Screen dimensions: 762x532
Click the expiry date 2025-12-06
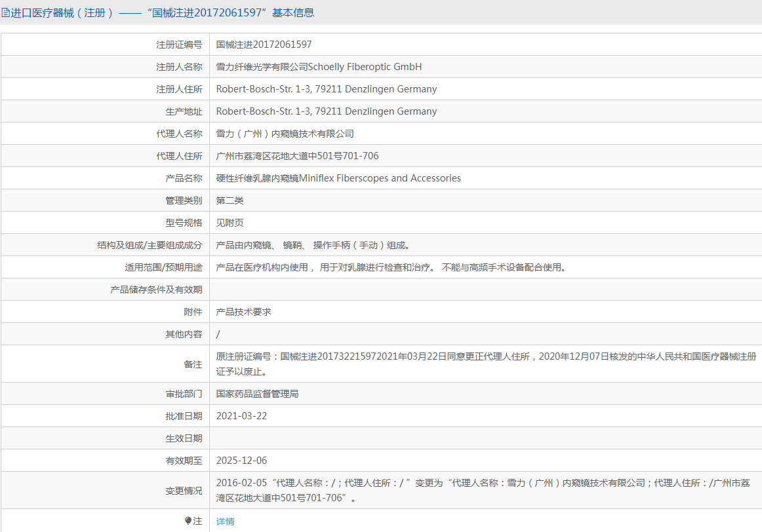click(241, 461)
